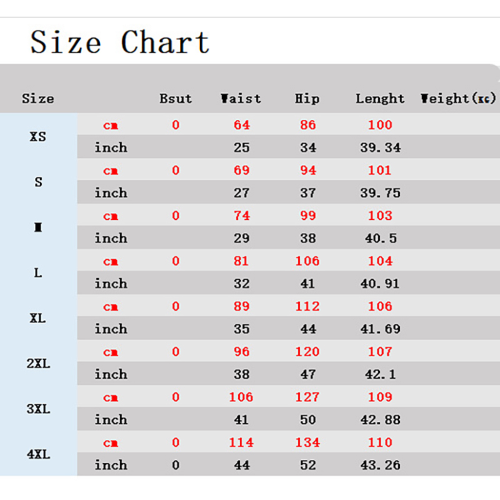Select the XS size label
Image resolution: width=500 pixels, height=500 pixels.
click(x=38, y=137)
